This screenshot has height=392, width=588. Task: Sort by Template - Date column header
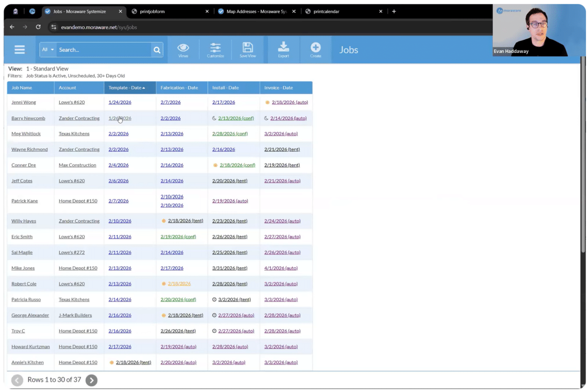(126, 88)
